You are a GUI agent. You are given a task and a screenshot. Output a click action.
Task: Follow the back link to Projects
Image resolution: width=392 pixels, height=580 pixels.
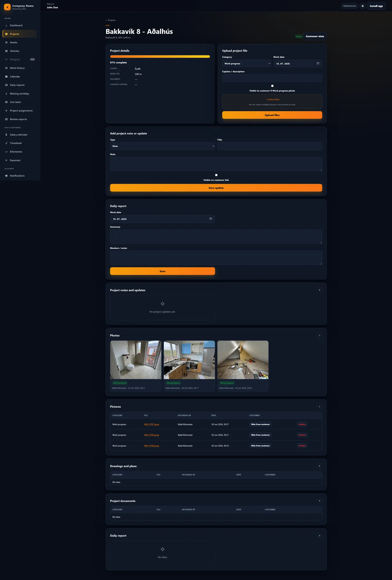tap(111, 20)
